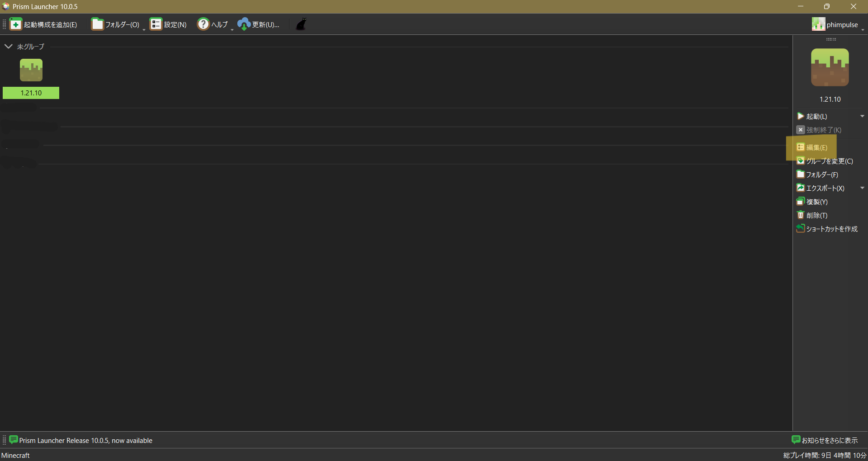Open the phimpulse account dropdown
This screenshot has width=868, height=461.
point(838,25)
